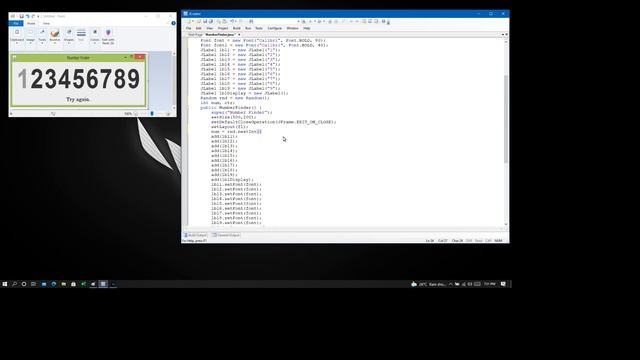
Task: Open the Edit menu in JCreator
Action: pyautogui.click(x=199, y=28)
